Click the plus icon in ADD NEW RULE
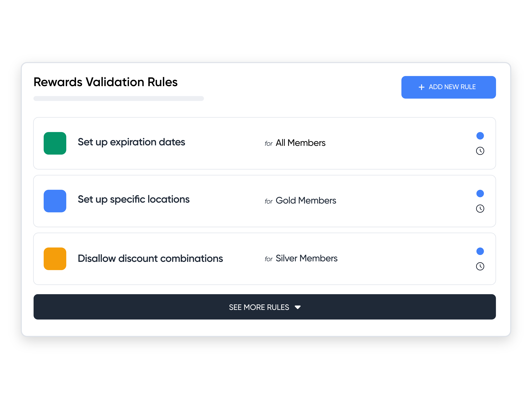Viewport: 532px width, 399px height. (x=422, y=87)
